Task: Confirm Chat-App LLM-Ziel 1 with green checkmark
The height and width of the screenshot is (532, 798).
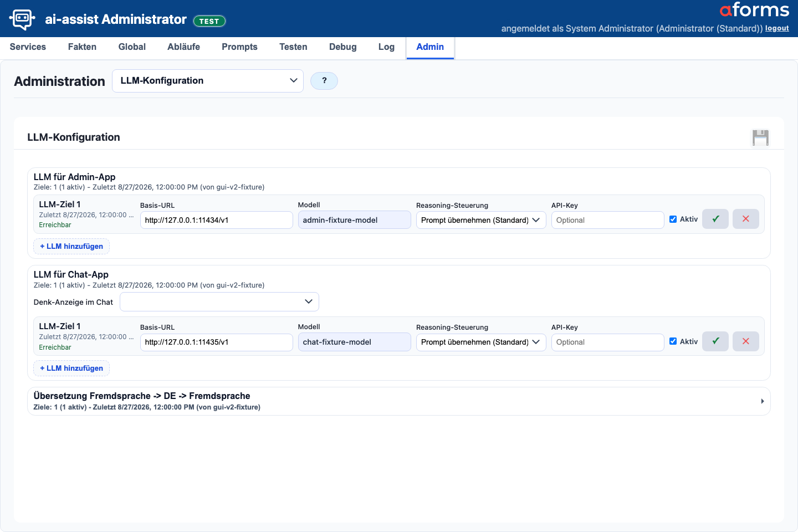Action: (715, 341)
